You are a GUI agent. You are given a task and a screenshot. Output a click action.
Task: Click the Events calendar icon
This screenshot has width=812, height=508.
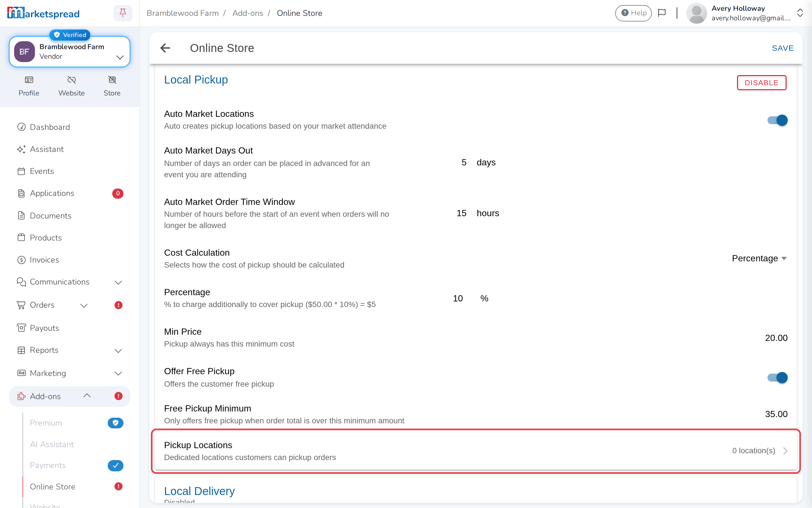(x=21, y=171)
